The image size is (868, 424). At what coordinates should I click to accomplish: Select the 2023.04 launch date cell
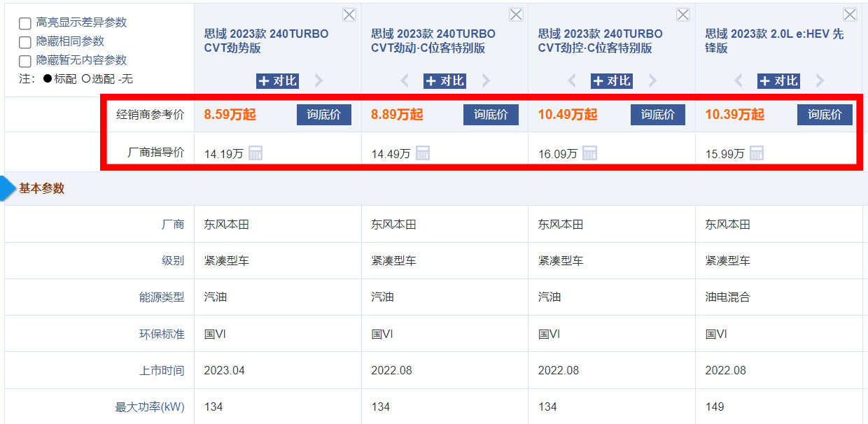224,371
